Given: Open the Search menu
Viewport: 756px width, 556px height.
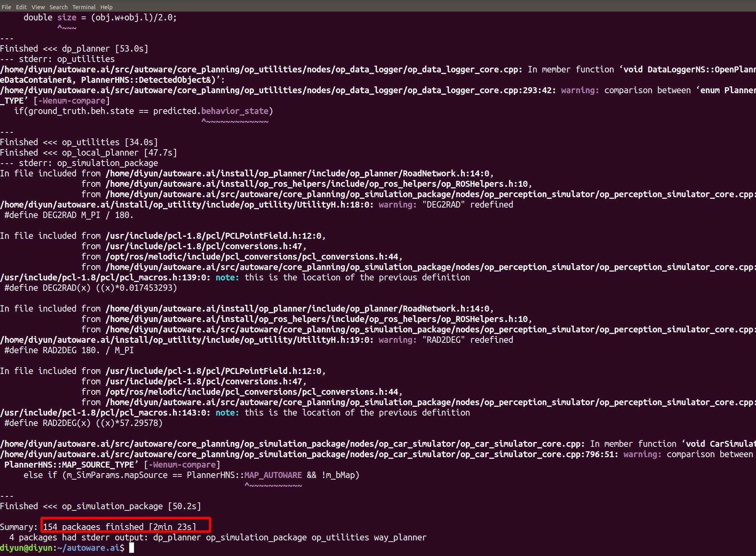Looking at the screenshot, I should pos(58,7).
